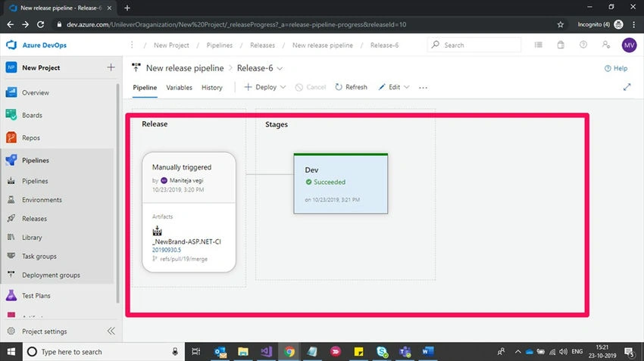Expand the Deploy dropdown arrow
Image resolution: width=644 pixels, height=361 pixels.
pos(283,87)
